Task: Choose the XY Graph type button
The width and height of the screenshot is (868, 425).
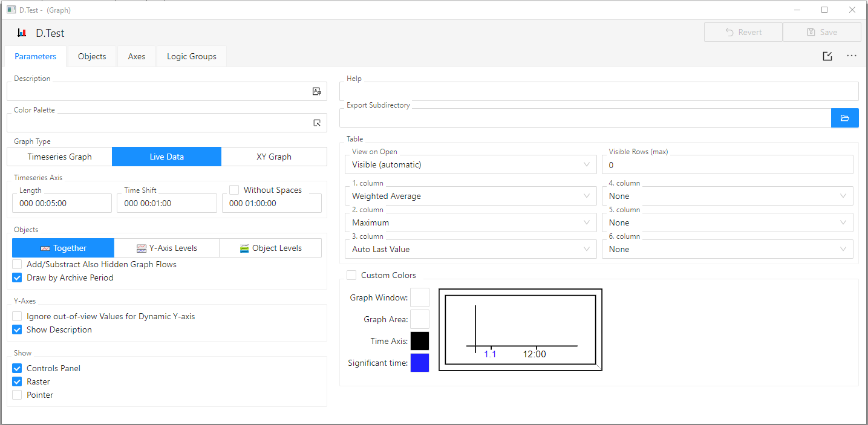Action: tap(274, 157)
